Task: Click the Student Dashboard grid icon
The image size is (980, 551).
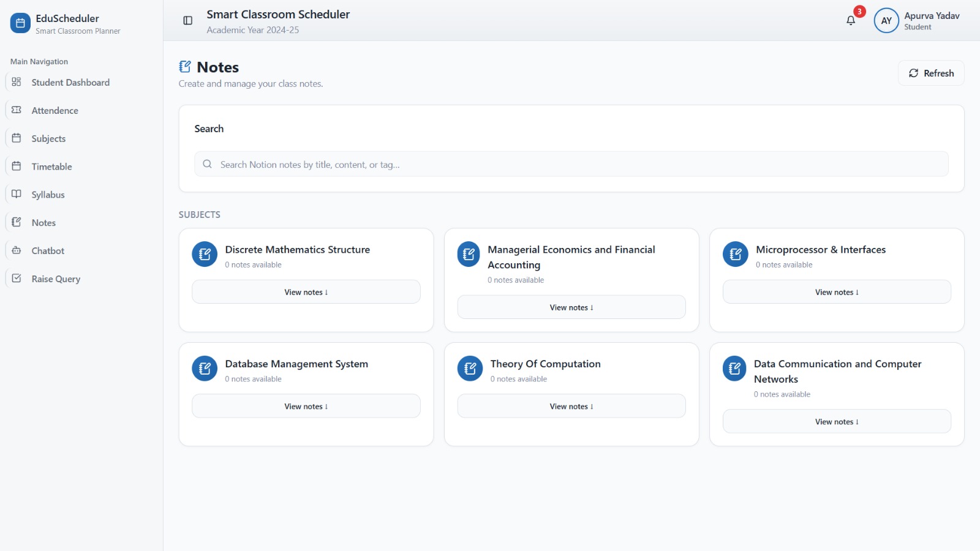Action: 17,82
